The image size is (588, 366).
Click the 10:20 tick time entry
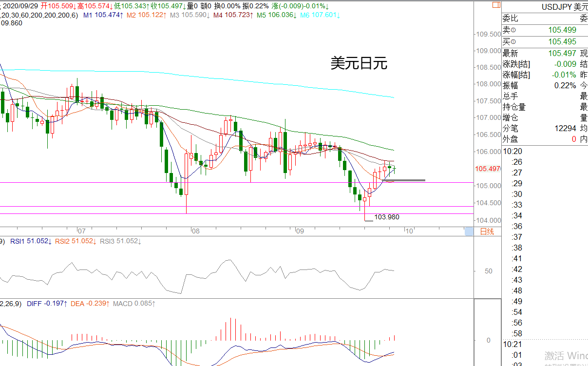[513, 151]
